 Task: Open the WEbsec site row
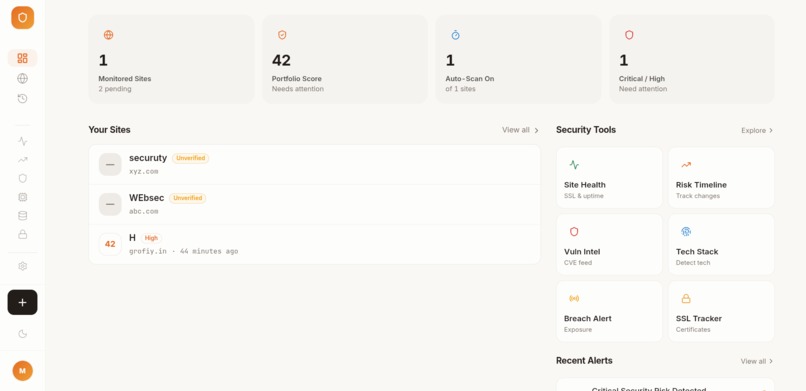315,204
